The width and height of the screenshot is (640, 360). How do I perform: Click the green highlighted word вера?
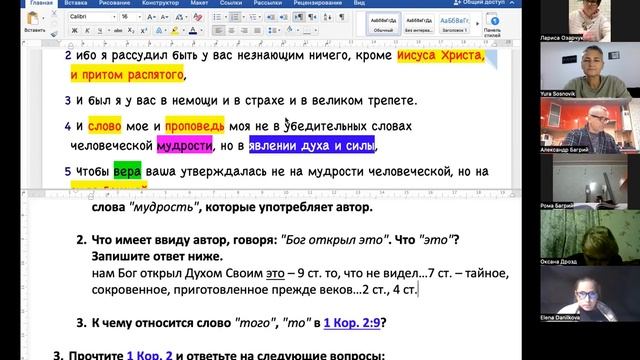pyautogui.click(x=127, y=171)
